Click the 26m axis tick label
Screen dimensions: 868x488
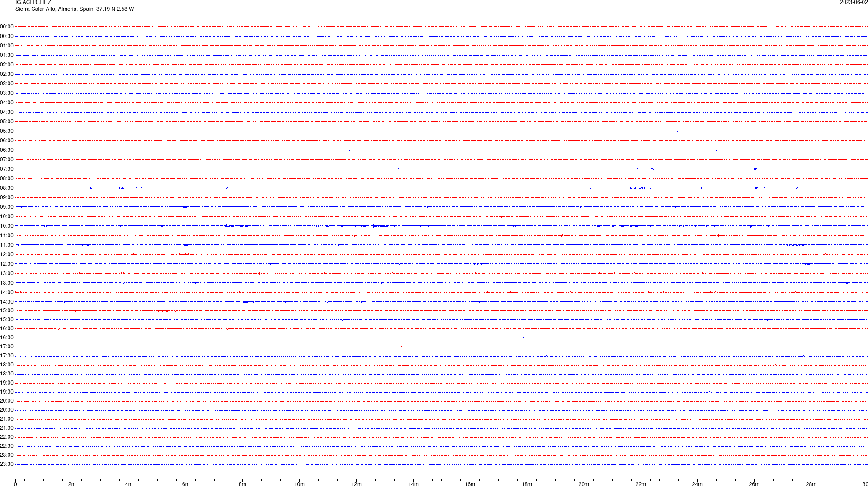tap(754, 484)
